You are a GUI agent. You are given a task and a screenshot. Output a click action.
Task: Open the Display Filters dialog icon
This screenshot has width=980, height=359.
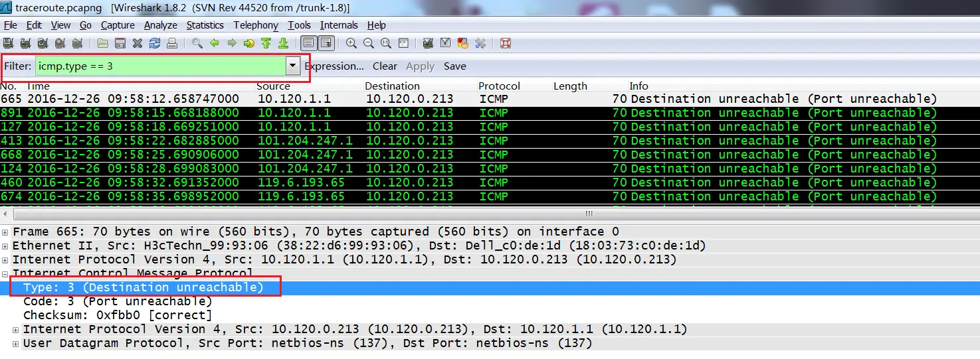click(446, 43)
